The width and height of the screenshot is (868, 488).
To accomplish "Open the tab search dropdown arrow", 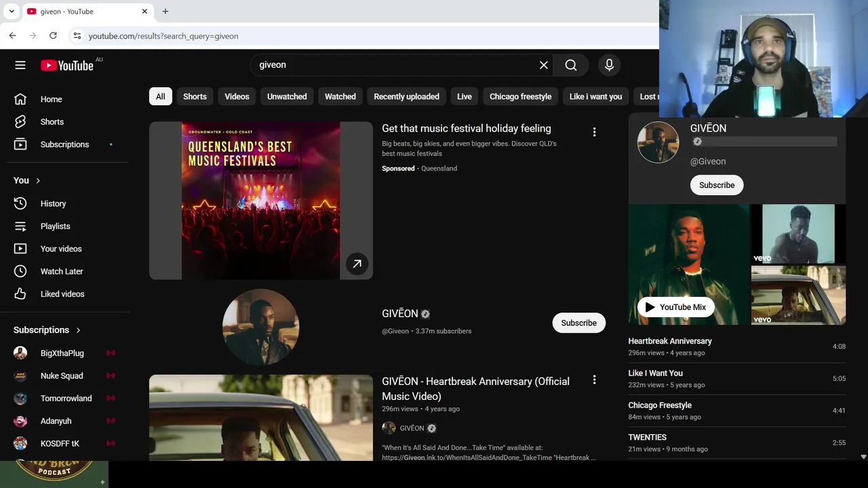I will coord(12,12).
